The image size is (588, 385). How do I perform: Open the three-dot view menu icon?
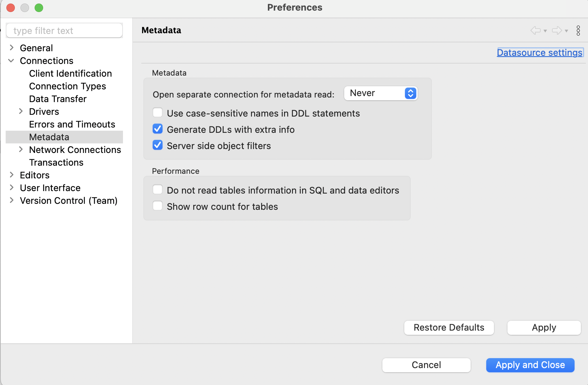tap(578, 30)
